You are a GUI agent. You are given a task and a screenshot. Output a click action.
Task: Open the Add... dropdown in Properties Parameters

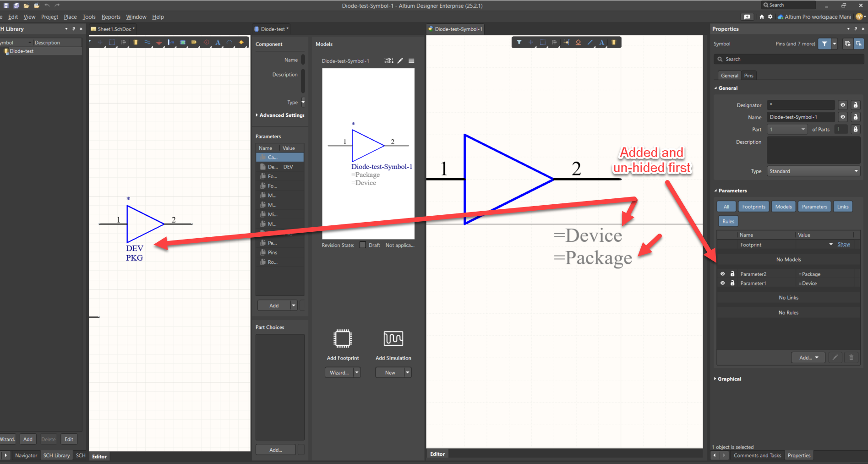point(808,357)
